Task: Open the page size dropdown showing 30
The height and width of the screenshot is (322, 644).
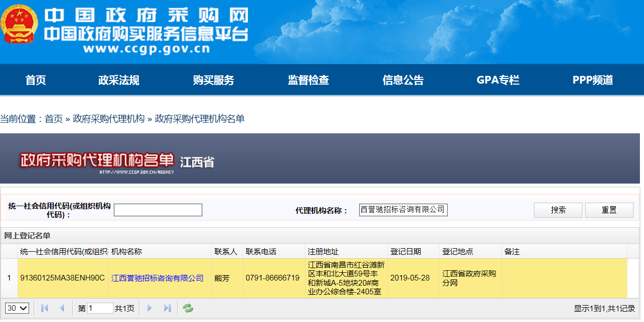Action: click(17, 308)
